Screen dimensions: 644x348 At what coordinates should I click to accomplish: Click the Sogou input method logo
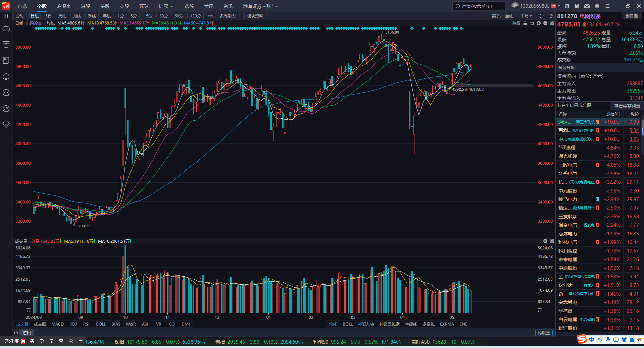pyautogui.click(x=582, y=340)
